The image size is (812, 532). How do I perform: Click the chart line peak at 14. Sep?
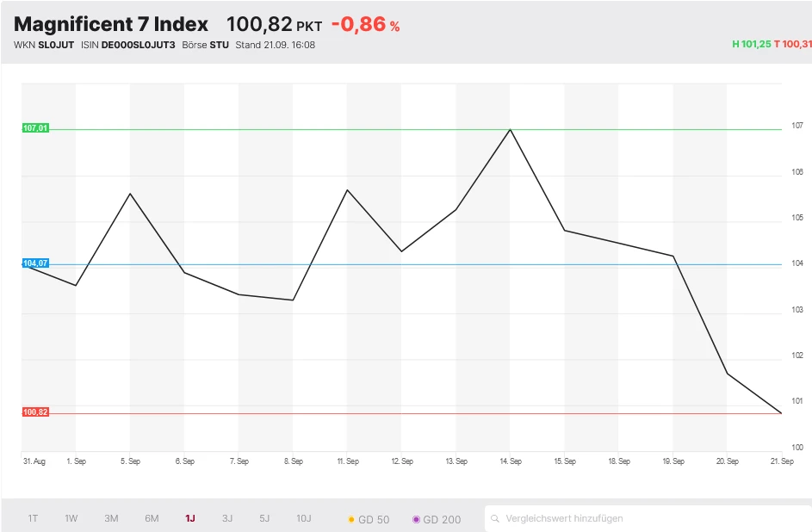coord(511,129)
